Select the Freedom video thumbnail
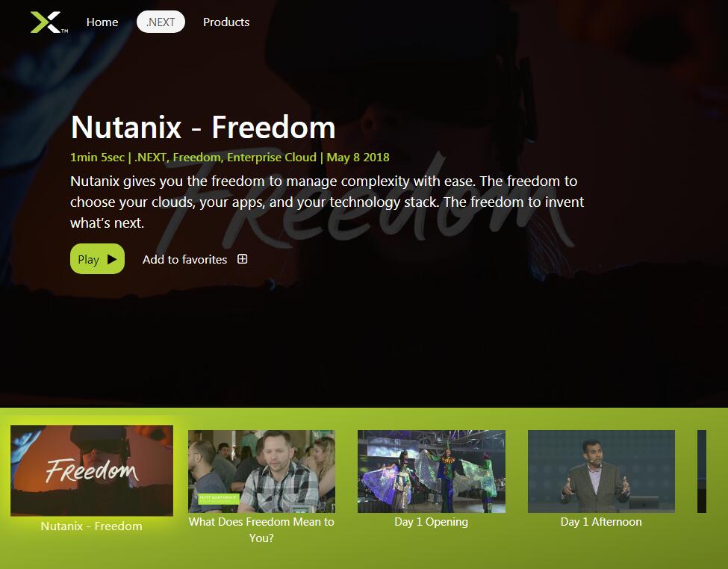Viewport: 728px width, 569px height. 92,470
